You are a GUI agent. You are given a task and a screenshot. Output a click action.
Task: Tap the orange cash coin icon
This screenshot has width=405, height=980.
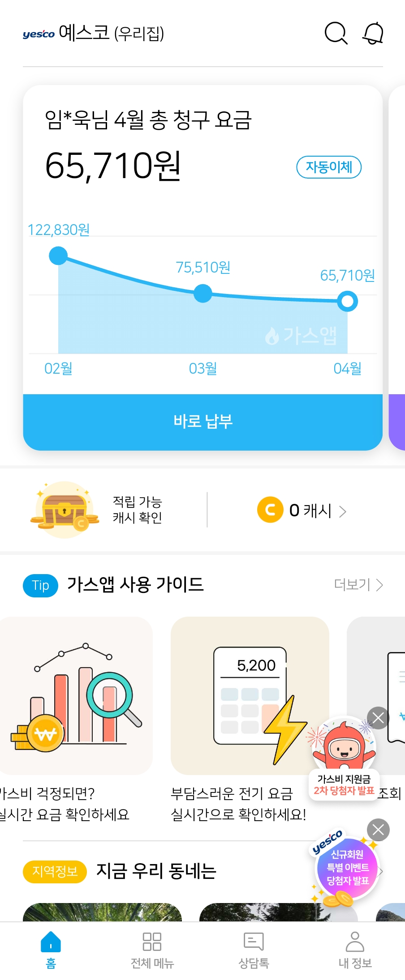(x=270, y=510)
